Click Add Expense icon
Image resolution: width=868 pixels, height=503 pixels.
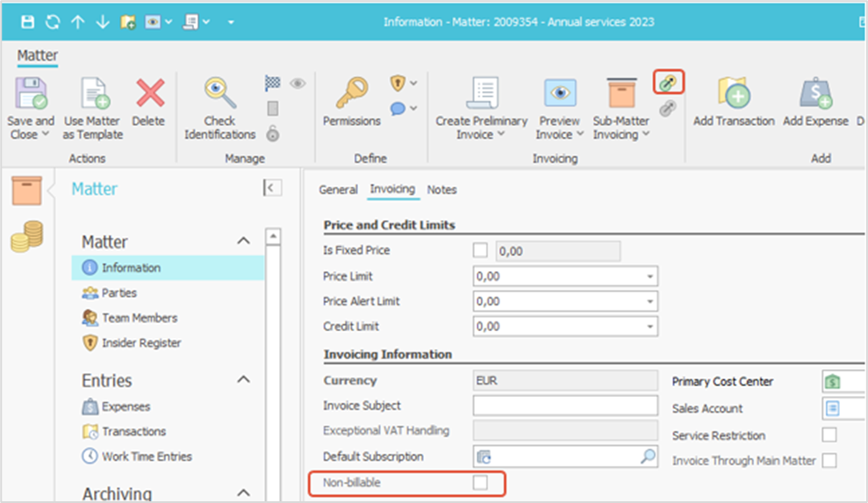(x=815, y=93)
